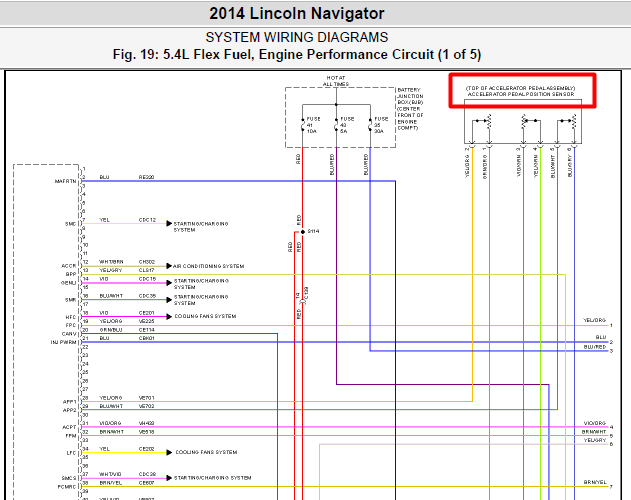Click the "SMCS" pin name
The image size is (631, 500).
(x=69, y=478)
